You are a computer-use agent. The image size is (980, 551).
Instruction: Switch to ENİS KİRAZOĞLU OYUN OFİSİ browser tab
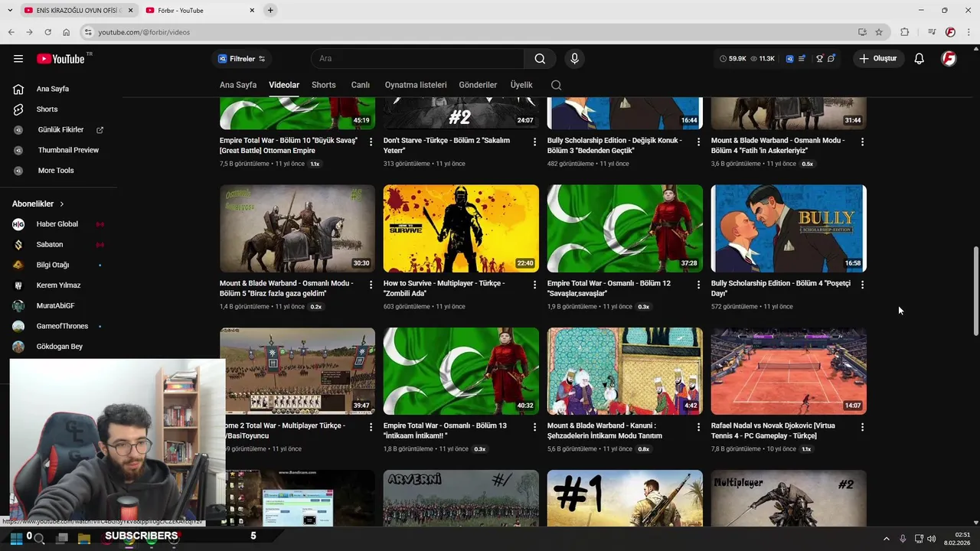click(77, 10)
